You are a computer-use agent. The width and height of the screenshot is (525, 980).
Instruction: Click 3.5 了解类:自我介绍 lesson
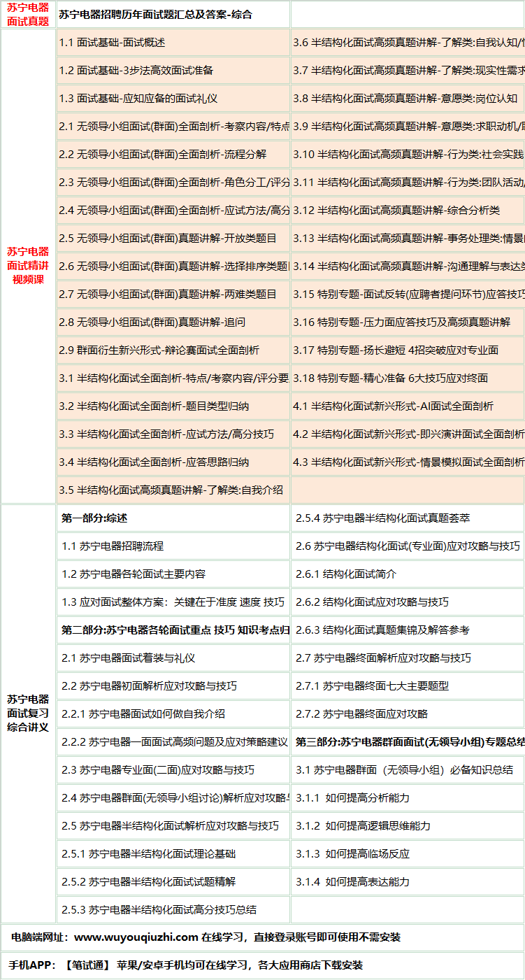[171, 490]
